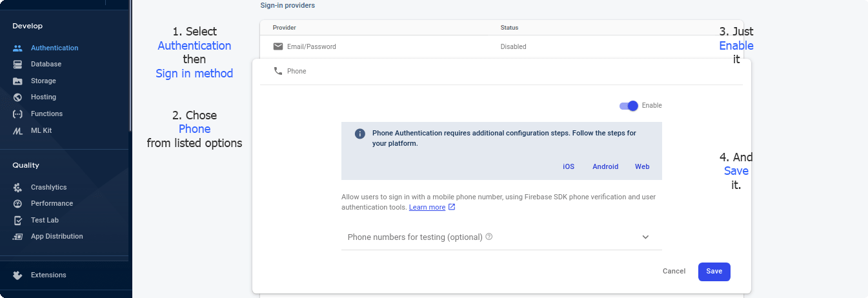
Task: Open the Android setup steps link
Action: pos(605,166)
